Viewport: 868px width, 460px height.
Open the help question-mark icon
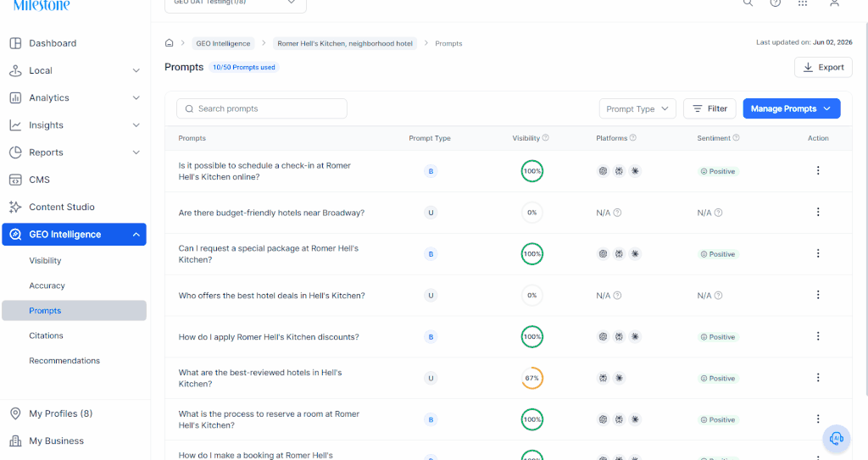pyautogui.click(x=775, y=3)
